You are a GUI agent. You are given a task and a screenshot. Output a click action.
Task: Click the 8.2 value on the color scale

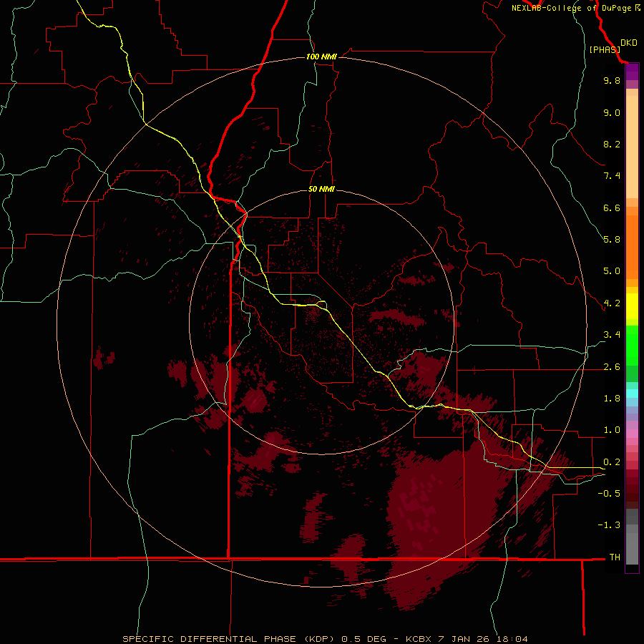(612, 144)
